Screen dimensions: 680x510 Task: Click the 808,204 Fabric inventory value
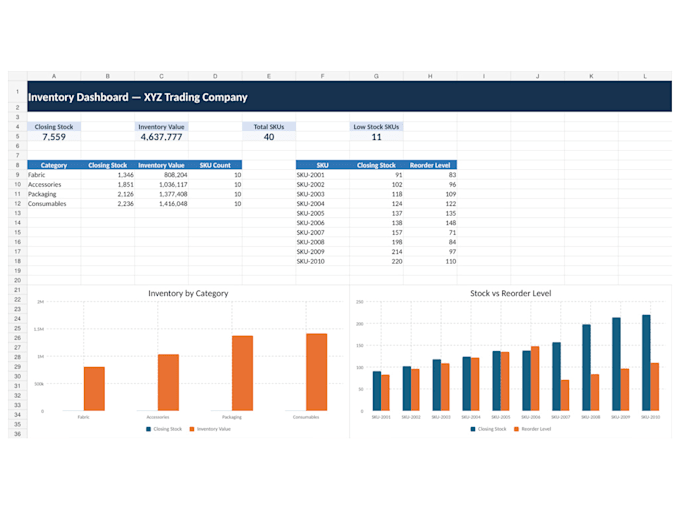[x=161, y=175]
